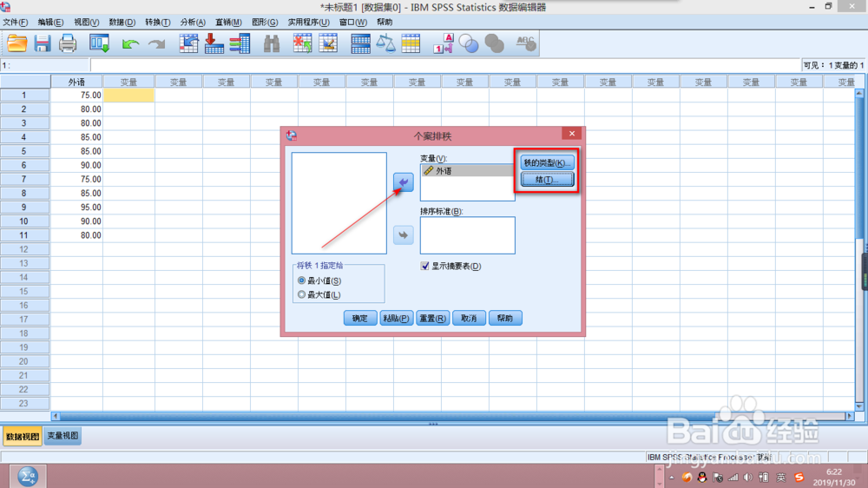Viewport: 868px width, 488px height.
Task: Click the Sogou input method tray icon
Action: pyautogui.click(x=799, y=477)
